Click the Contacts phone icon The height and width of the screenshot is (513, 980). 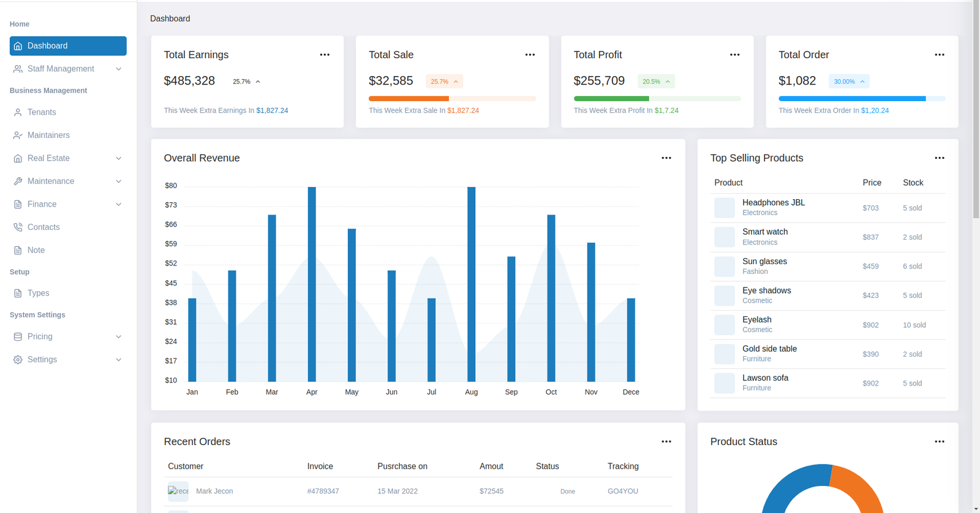click(18, 227)
